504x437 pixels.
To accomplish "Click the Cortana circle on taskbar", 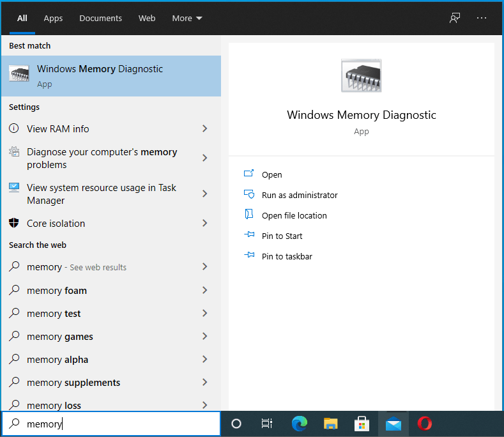I will click(x=236, y=424).
